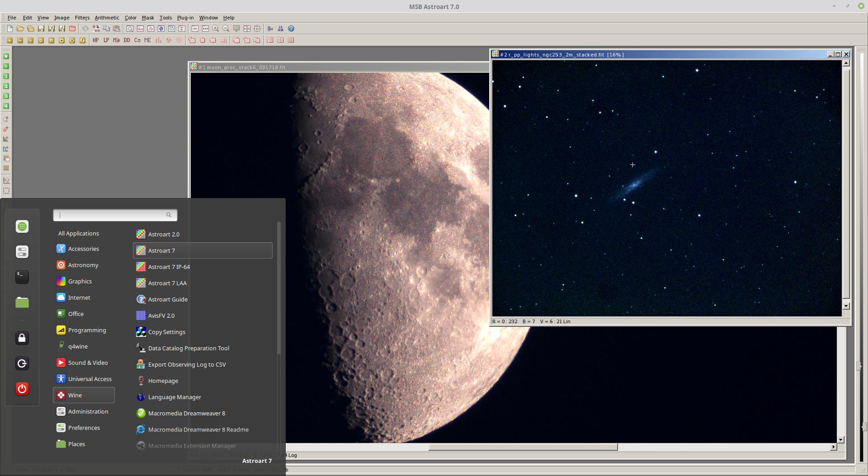Select the Astronomy category
Screen dimensions: 868x476
pyautogui.click(x=84, y=265)
